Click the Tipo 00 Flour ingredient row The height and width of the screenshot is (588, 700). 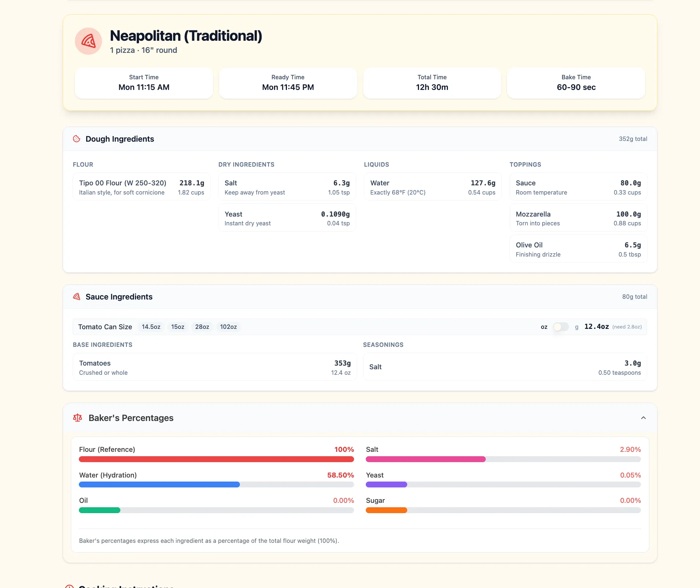pos(142,187)
